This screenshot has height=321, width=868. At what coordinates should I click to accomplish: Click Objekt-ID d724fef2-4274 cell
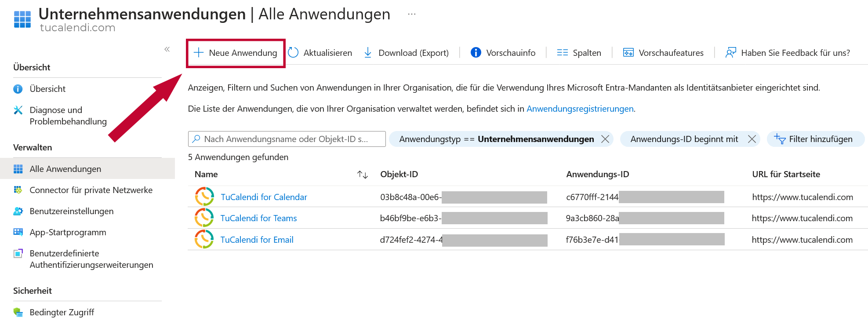click(464, 240)
